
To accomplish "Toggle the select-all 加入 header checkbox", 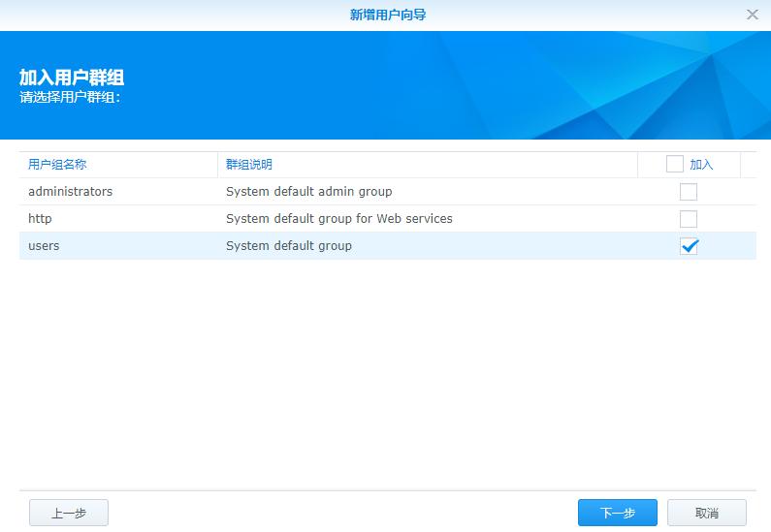I will point(675,164).
